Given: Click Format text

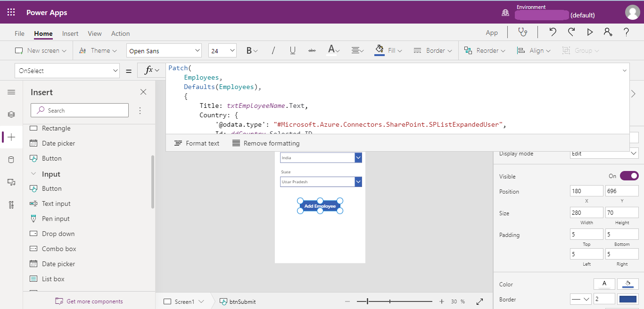Looking at the screenshot, I should [x=197, y=143].
